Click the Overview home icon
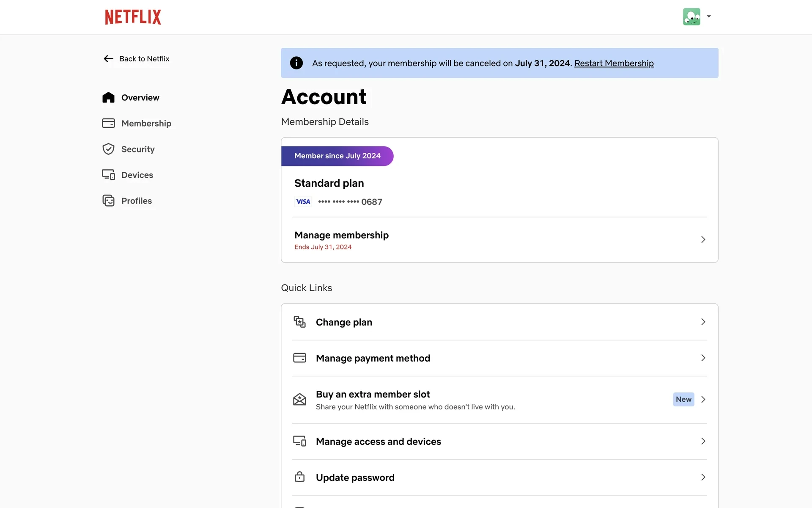 pyautogui.click(x=108, y=97)
